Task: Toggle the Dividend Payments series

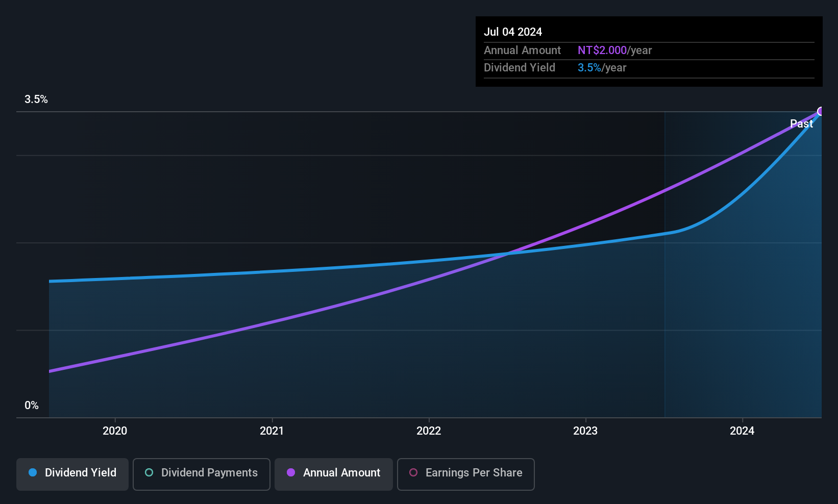Action: coord(202,474)
